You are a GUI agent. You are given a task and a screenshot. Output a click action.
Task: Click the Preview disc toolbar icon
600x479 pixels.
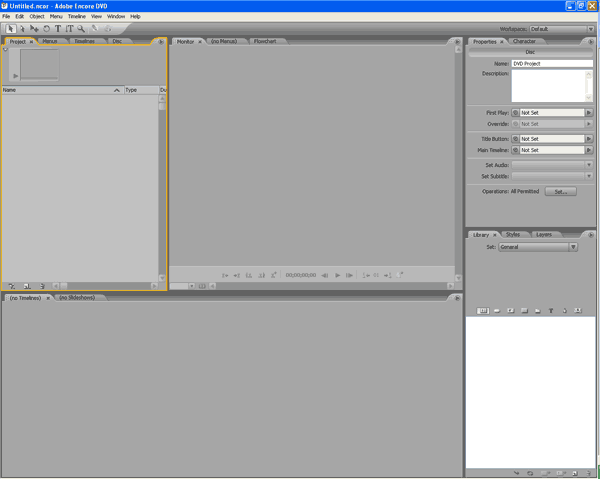tap(108, 29)
